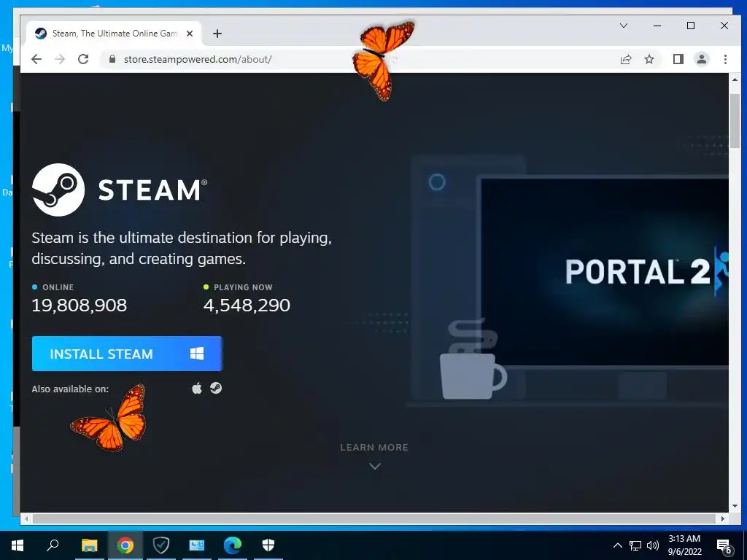
Task: Open File Explorer from taskbar
Action: point(89,545)
